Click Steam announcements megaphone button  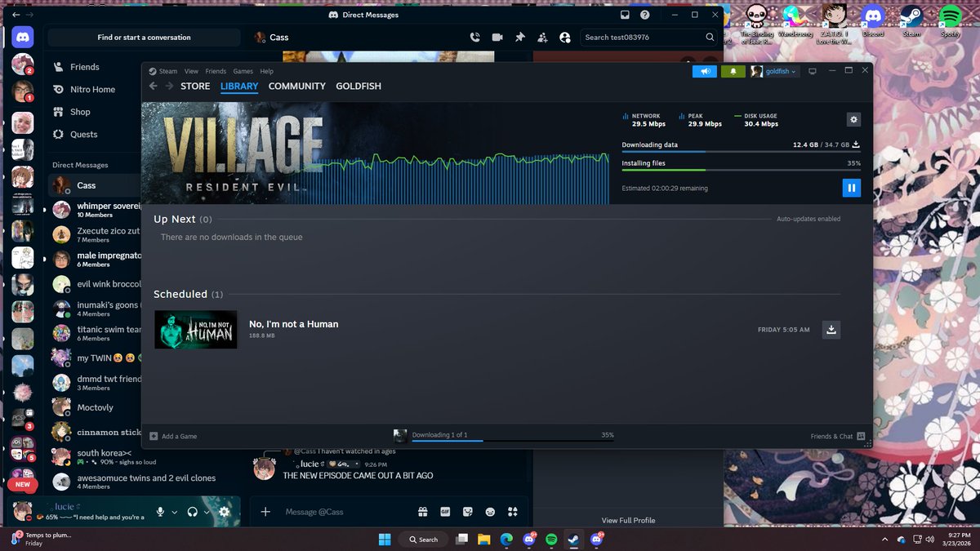pyautogui.click(x=704, y=71)
